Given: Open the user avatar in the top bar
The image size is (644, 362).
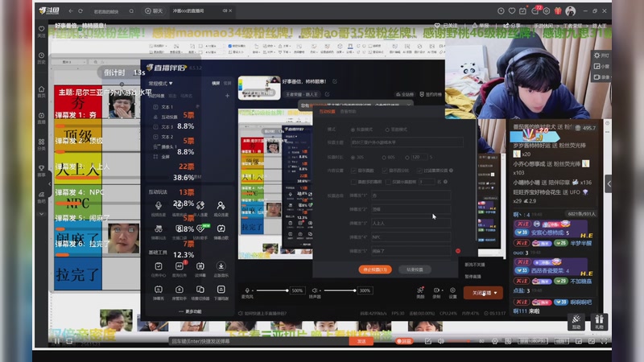Looking at the screenshot, I should [x=571, y=11].
